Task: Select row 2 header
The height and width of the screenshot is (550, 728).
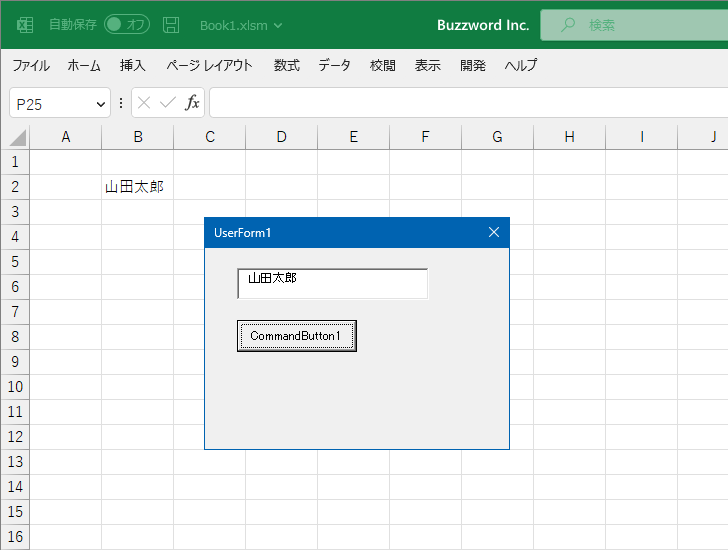Action: tap(15, 187)
